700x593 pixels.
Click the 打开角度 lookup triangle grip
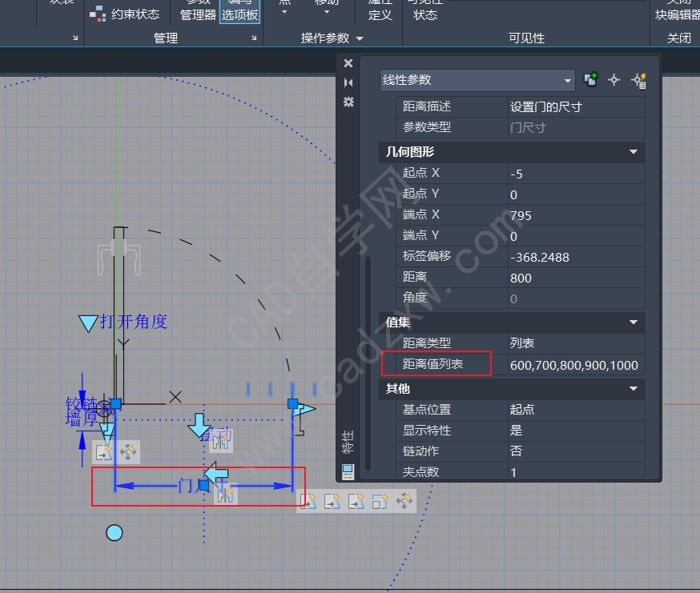click(88, 323)
